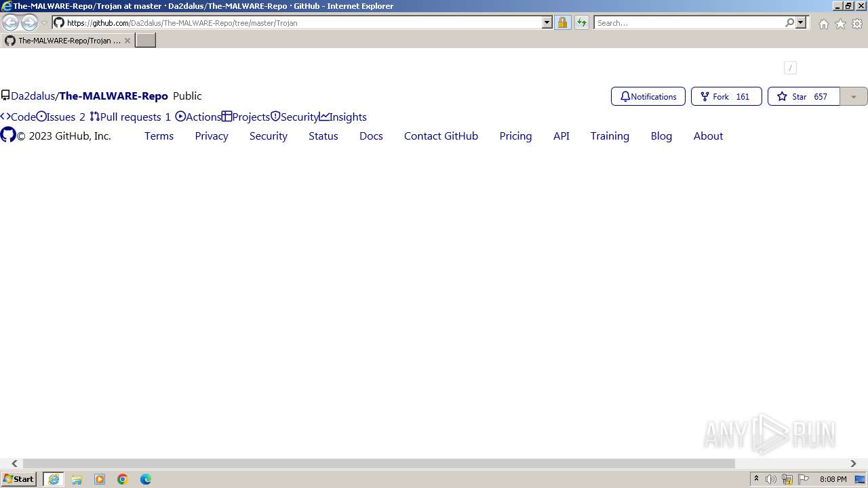
Task: Click the Show desktop button
Action: coord(861,479)
